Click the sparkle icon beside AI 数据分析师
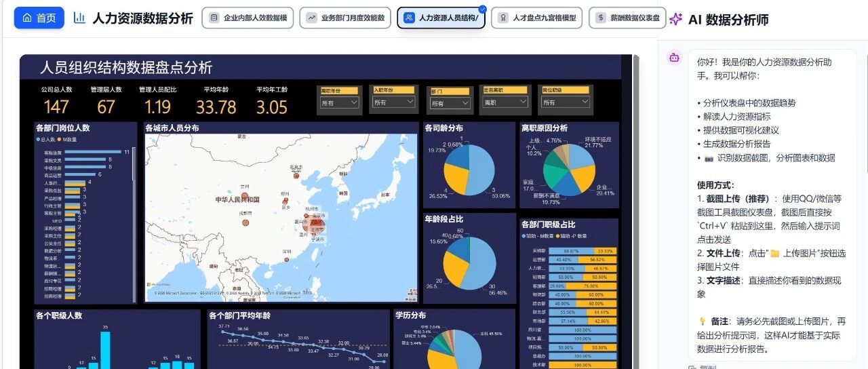Screen dimensions: 868x369 pyautogui.click(x=675, y=19)
